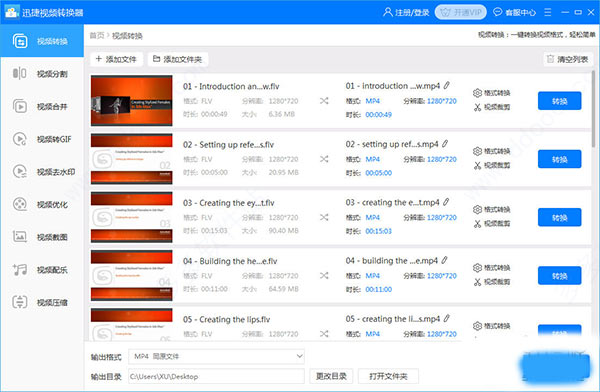Click the 注册/登录 user icon

(x=388, y=12)
